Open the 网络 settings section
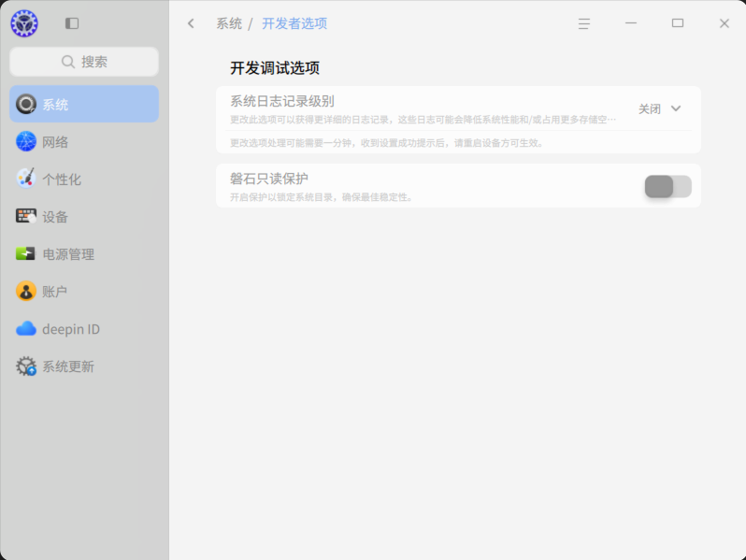The height and width of the screenshot is (560, 746). click(84, 141)
